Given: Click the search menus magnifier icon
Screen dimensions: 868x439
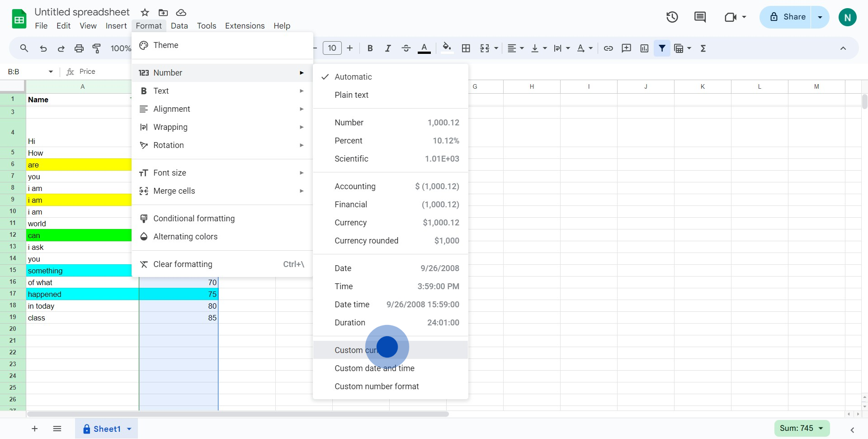Looking at the screenshot, I should pyautogui.click(x=24, y=48).
